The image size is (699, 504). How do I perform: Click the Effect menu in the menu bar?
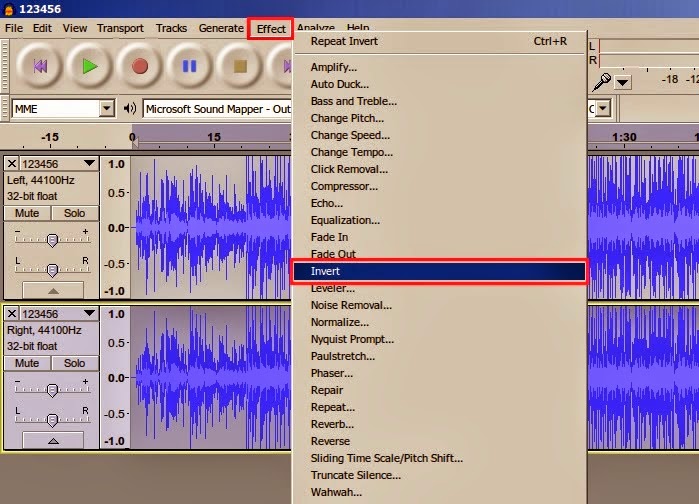click(271, 29)
